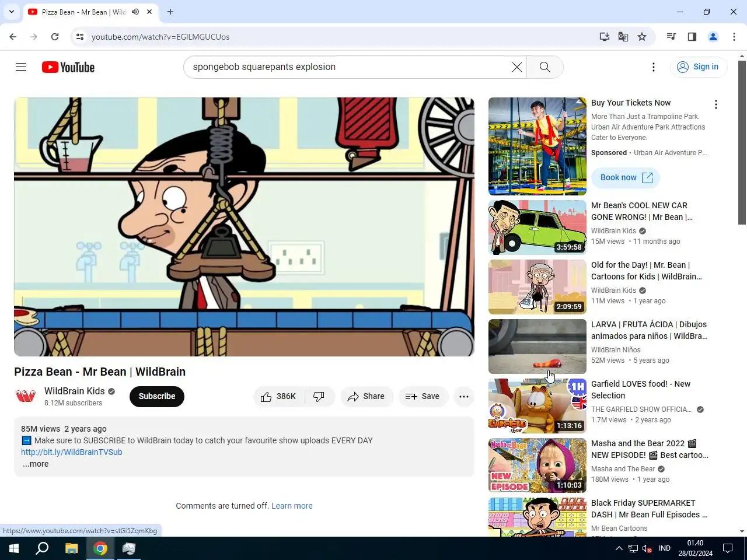Open Chrome three-dot menu
747x560 pixels.
[x=734, y=37]
